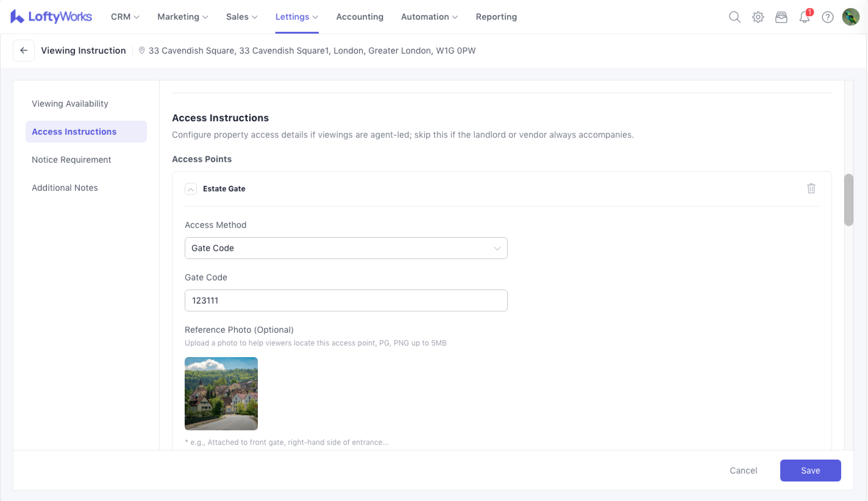Screen dimensions: 868x501
Task: Open the Access Method dropdown
Action: pos(346,248)
